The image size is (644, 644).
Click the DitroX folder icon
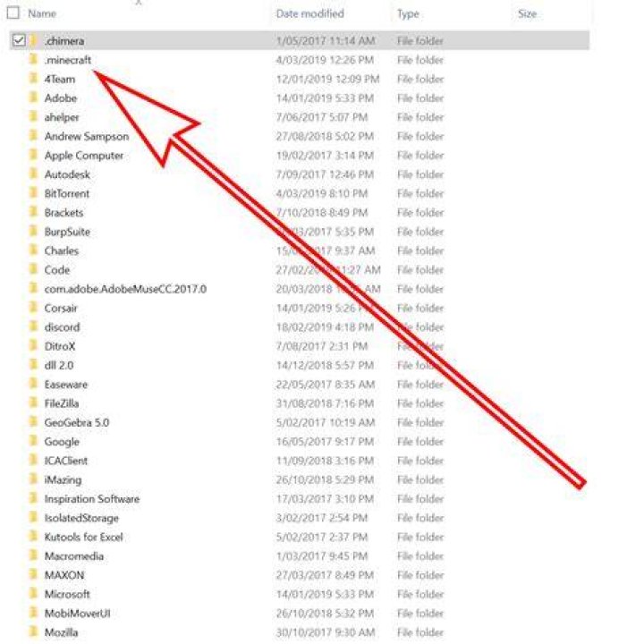34,346
